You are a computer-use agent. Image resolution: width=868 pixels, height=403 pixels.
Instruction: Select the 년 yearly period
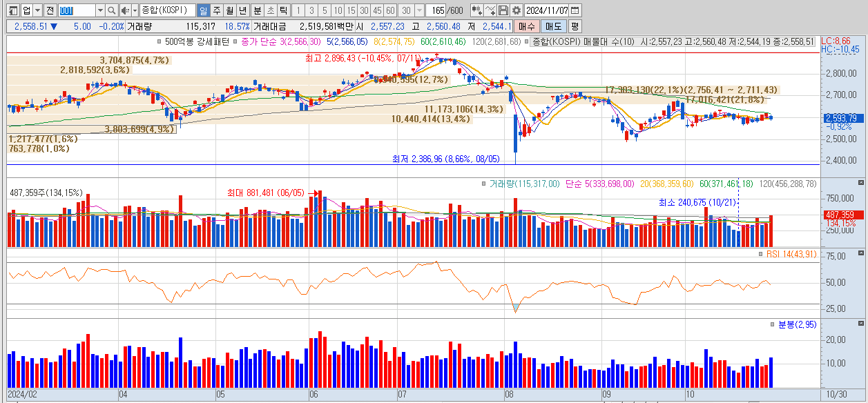coord(242,10)
